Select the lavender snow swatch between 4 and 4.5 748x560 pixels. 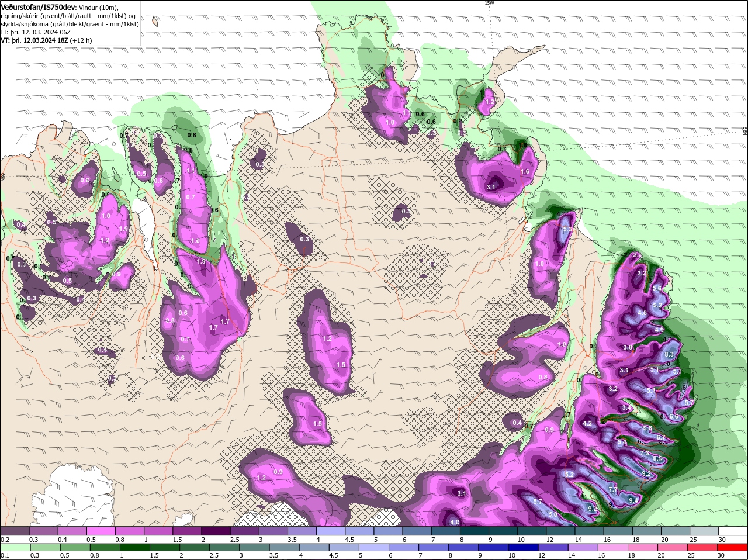coord(332,530)
